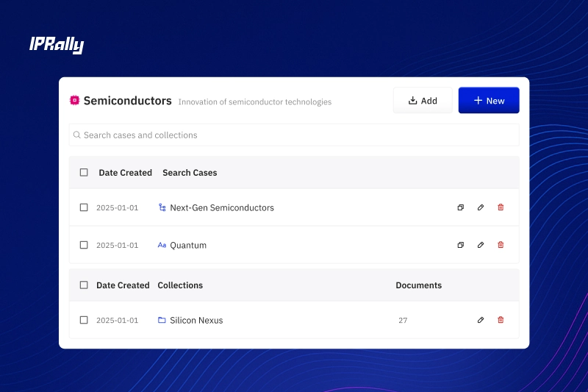Click the pink Semiconductors chip icon
Screen dimensions: 588x392
(75, 100)
